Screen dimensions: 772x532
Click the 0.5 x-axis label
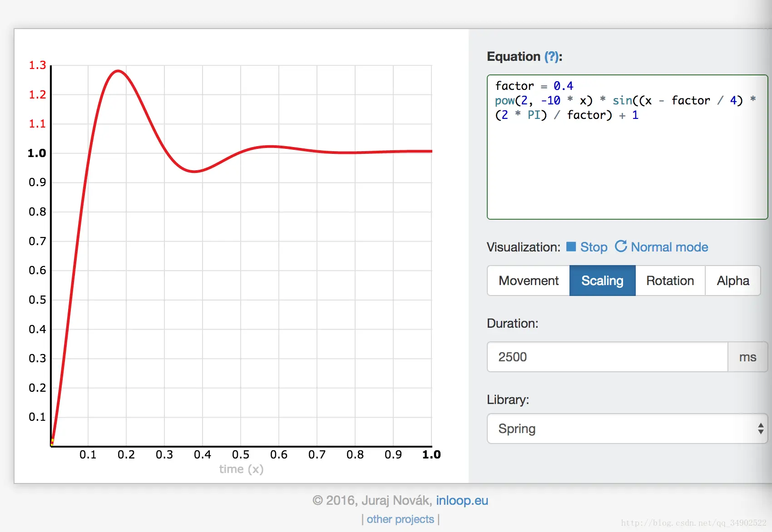click(x=241, y=454)
